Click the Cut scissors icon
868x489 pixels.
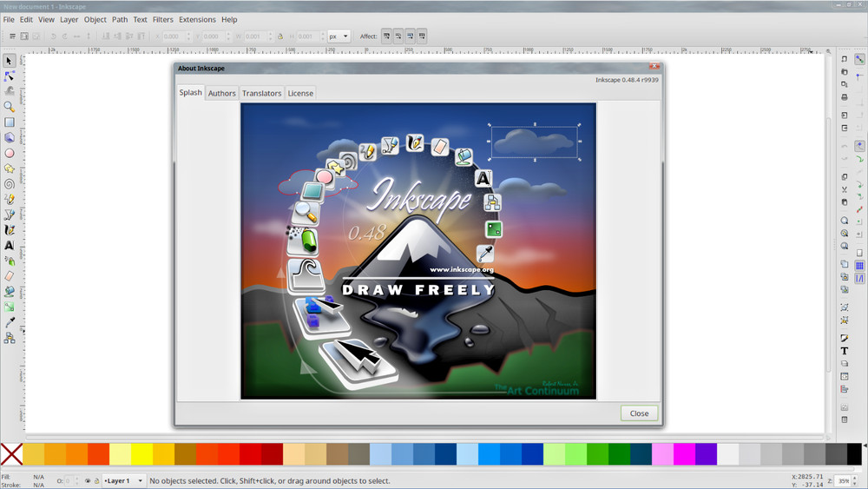[x=845, y=189]
